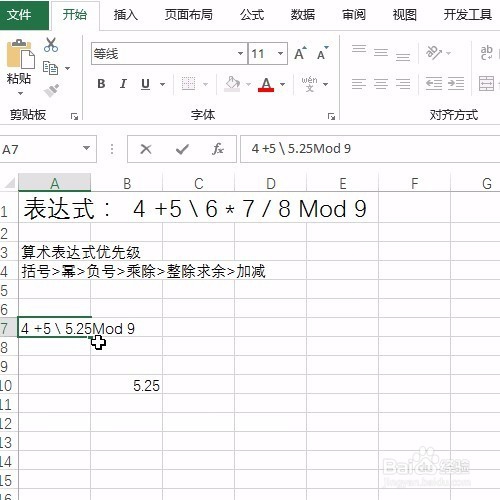
Task: Align text left
Action: [x=359, y=84]
